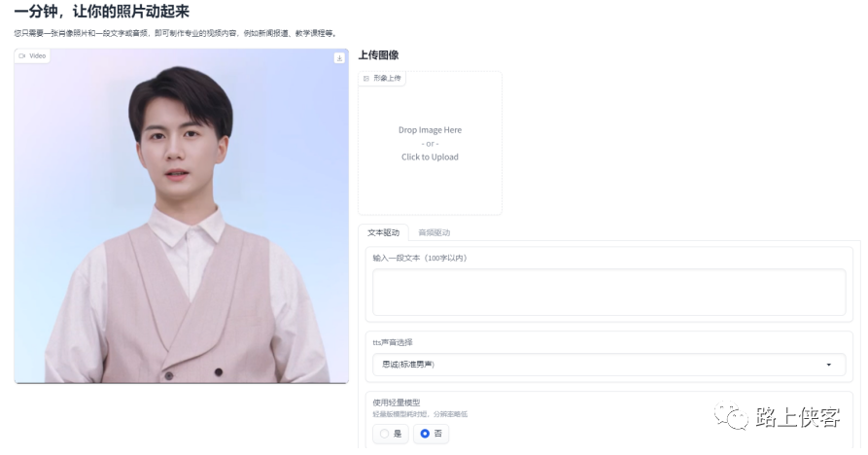Click the 上传图像 section heading
The height and width of the screenshot is (455, 868).
(379, 54)
